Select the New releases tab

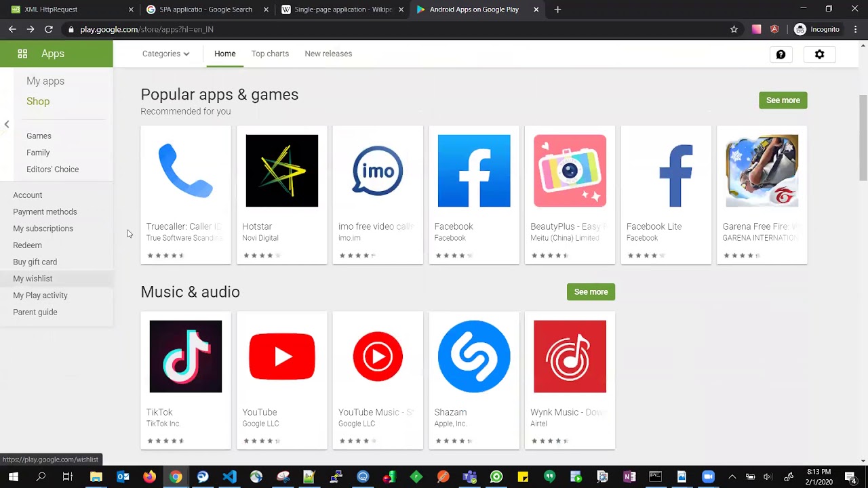coord(328,54)
